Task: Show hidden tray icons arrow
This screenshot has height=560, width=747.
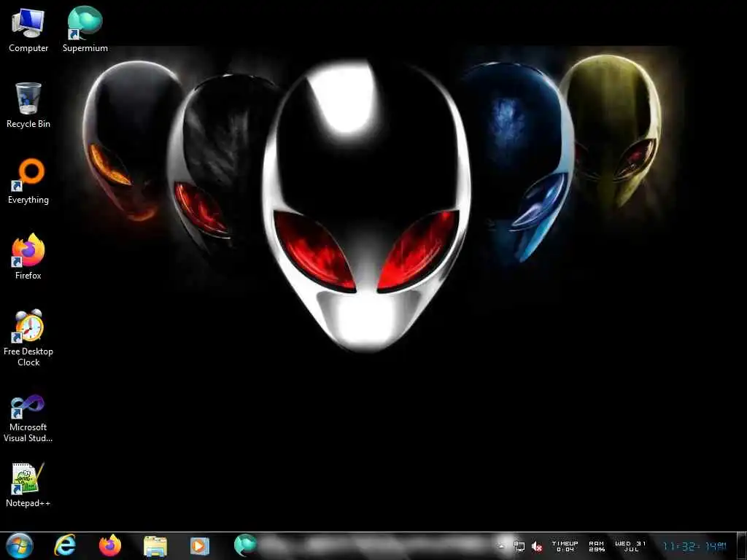Action: tap(501, 546)
